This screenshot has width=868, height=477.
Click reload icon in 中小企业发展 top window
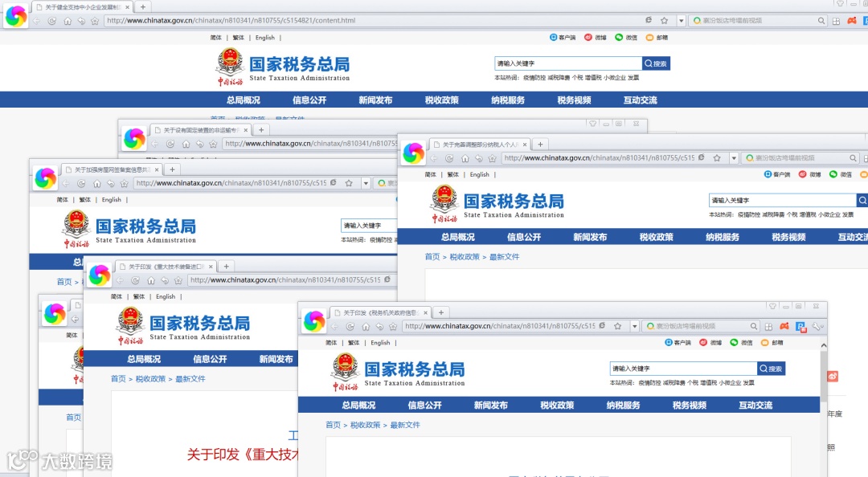click(x=51, y=20)
